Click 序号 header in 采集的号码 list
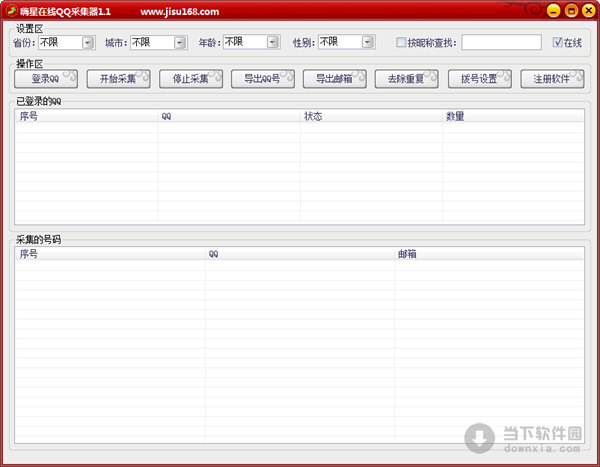600x467 pixels. coord(110,254)
